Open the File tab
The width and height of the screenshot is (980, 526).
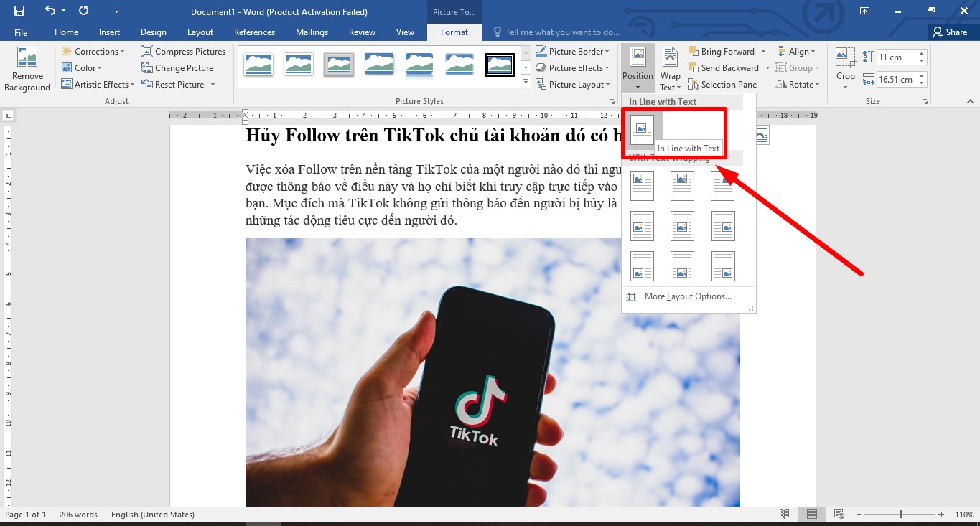(x=21, y=32)
